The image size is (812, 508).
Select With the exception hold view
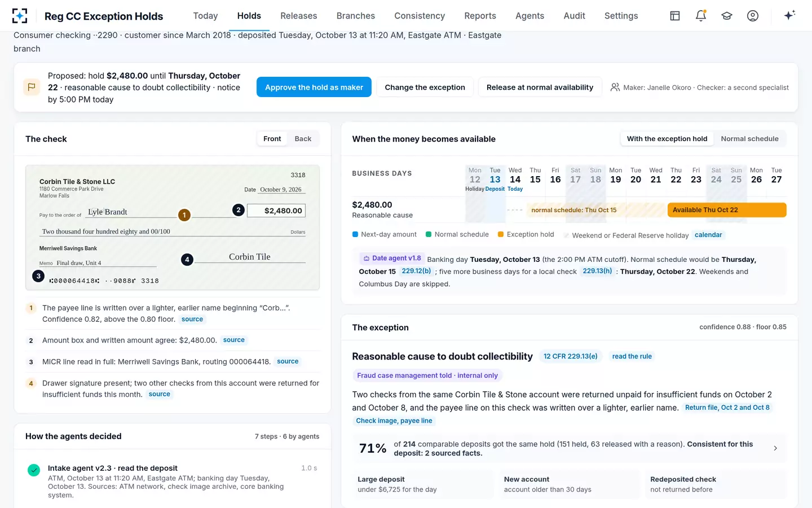667,139
